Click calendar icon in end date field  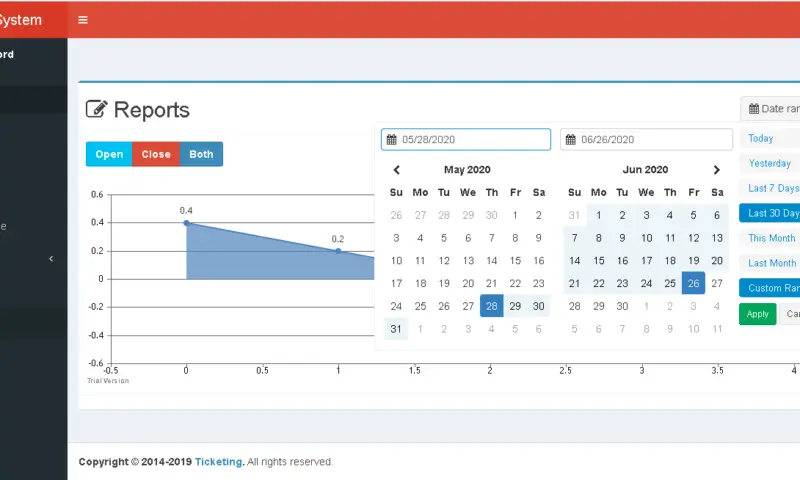pos(570,140)
